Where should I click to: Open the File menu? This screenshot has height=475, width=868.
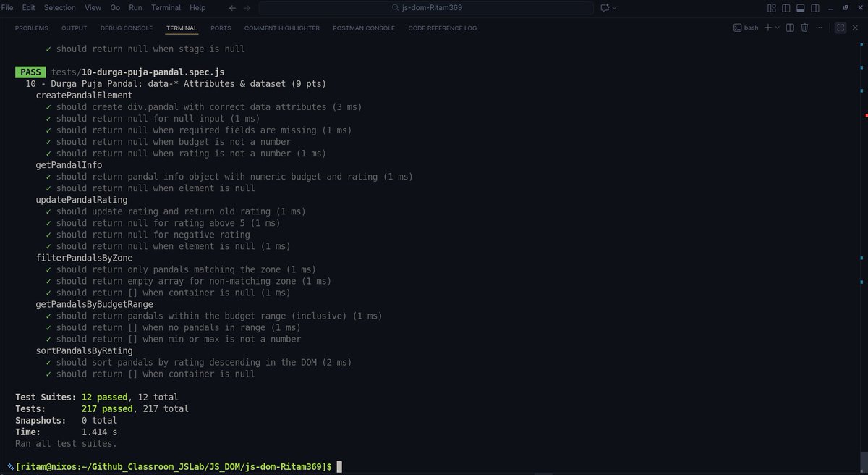pos(8,7)
